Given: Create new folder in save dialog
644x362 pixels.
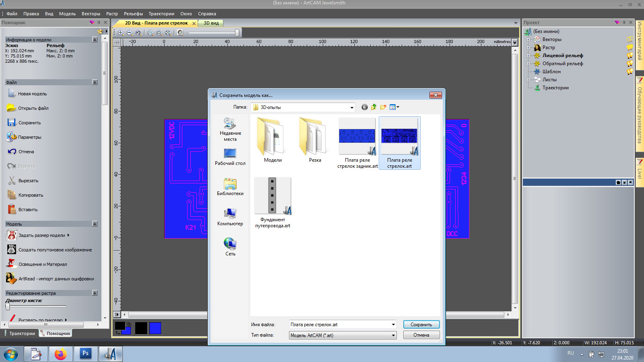Looking at the screenshot, I should click(x=383, y=107).
